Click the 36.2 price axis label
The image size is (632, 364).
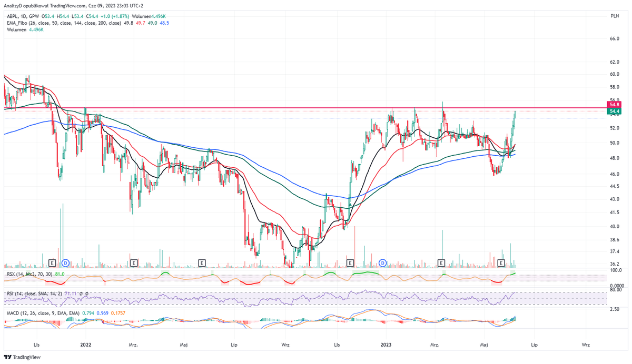[x=614, y=264]
